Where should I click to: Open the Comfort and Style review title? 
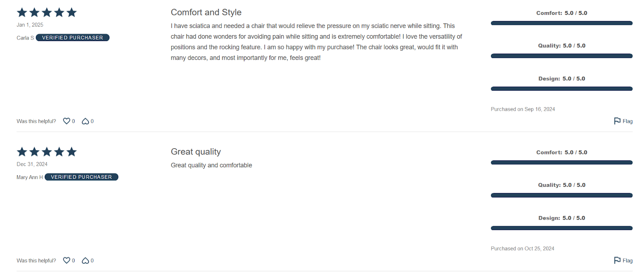pos(206,12)
